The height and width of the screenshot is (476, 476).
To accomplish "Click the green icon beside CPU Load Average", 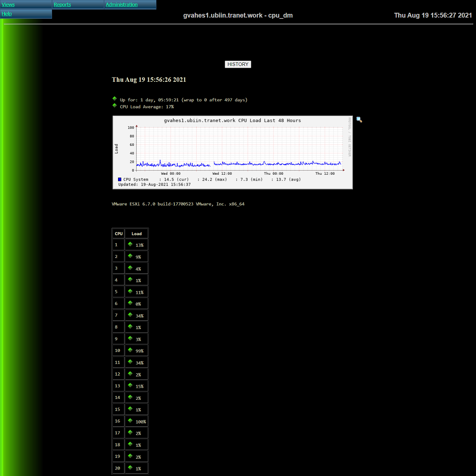I will 114,106.
